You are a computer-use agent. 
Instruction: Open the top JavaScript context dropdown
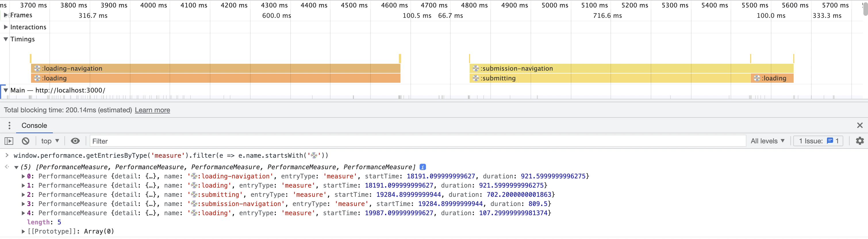50,141
